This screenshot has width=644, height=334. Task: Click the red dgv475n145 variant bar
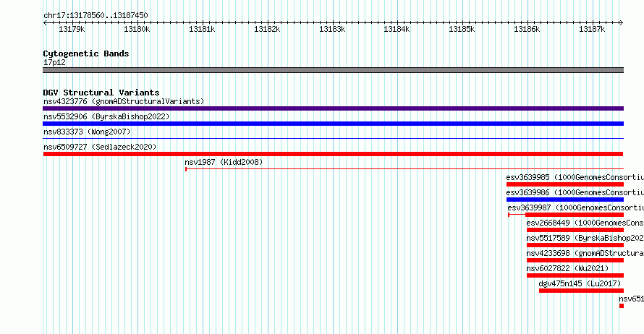tap(581, 291)
